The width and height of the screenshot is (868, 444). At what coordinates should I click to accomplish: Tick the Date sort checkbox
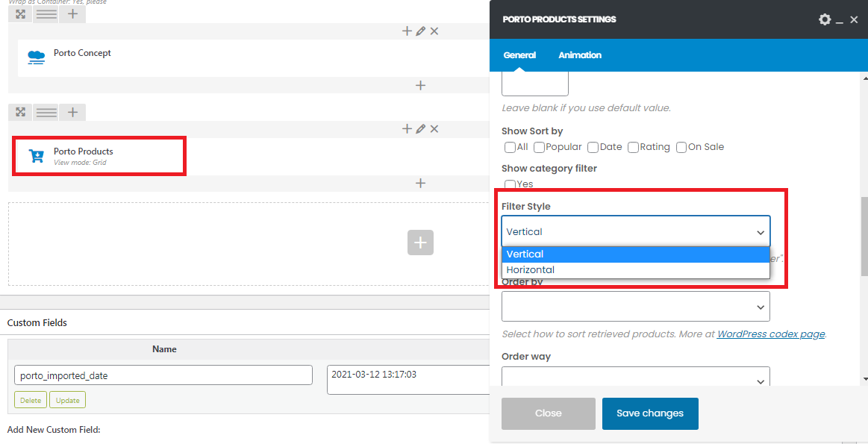coord(593,147)
